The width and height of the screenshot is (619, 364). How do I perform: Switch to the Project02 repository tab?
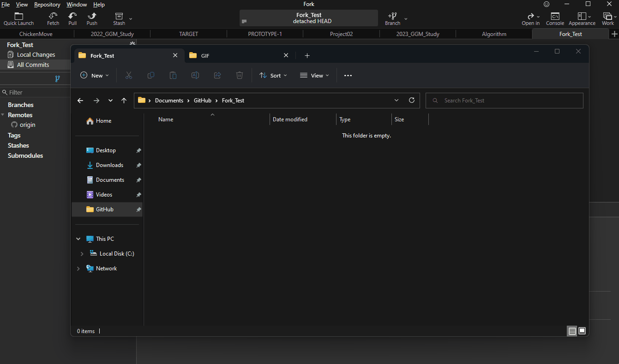pyautogui.click(x=342, y=34)
